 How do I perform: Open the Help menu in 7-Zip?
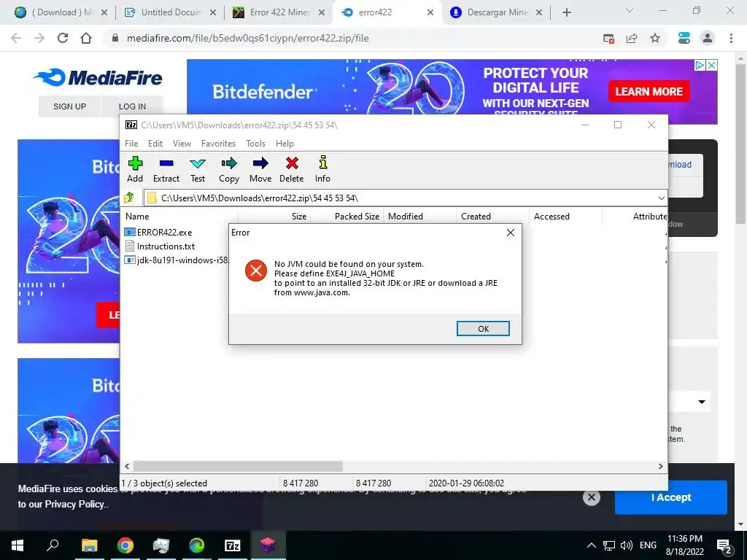point(285,144)
